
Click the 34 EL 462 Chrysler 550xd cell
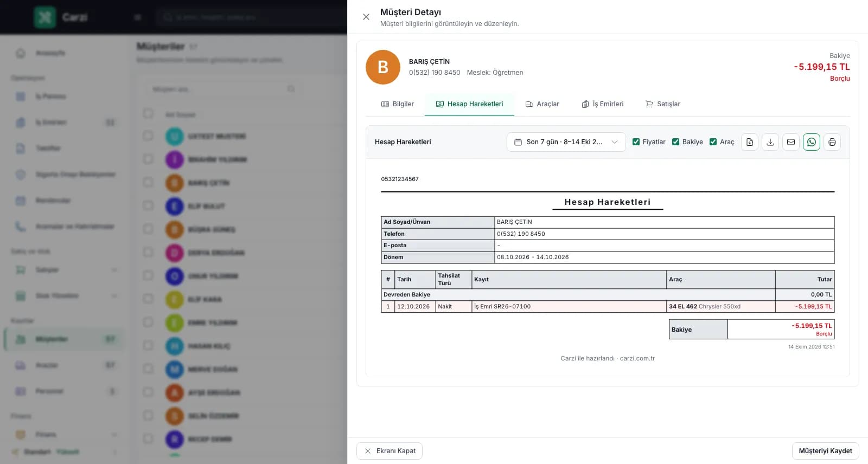coord(721,307)
